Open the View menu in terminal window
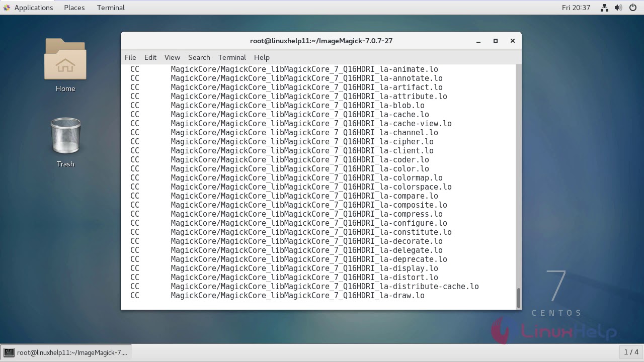 tap(172, 57)
